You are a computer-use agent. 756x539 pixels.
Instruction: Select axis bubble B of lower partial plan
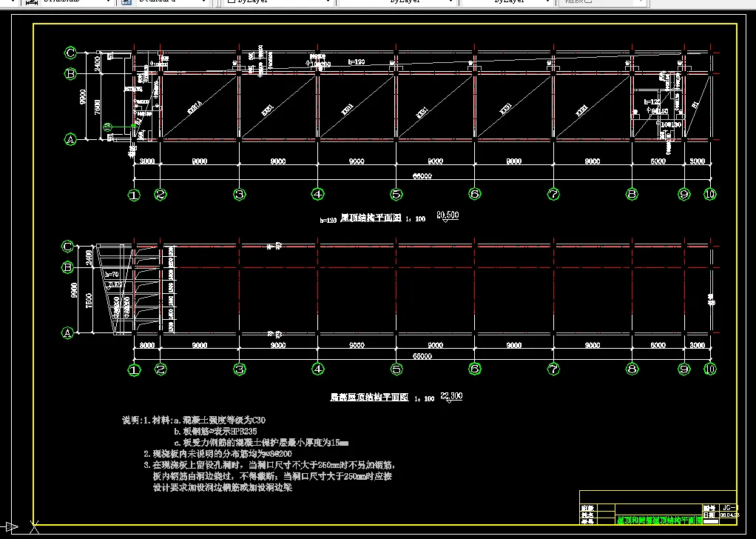[x=67, y=267]
